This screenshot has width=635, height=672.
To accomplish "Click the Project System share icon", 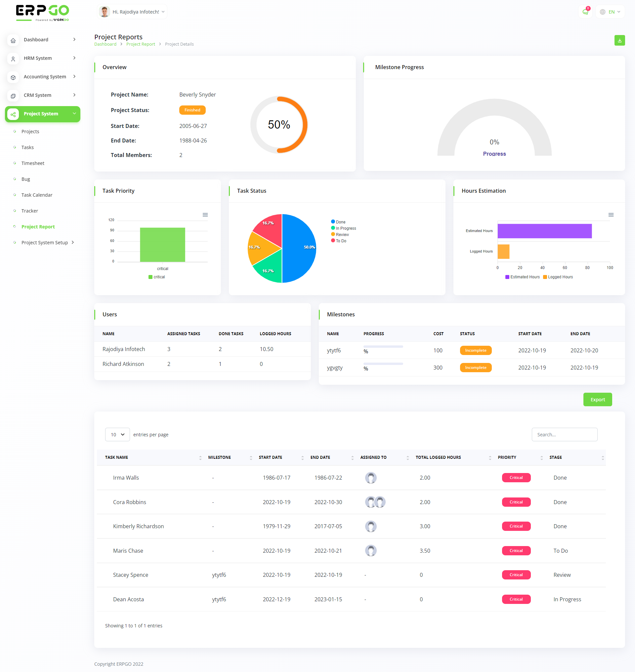I will tap(13, 115).
